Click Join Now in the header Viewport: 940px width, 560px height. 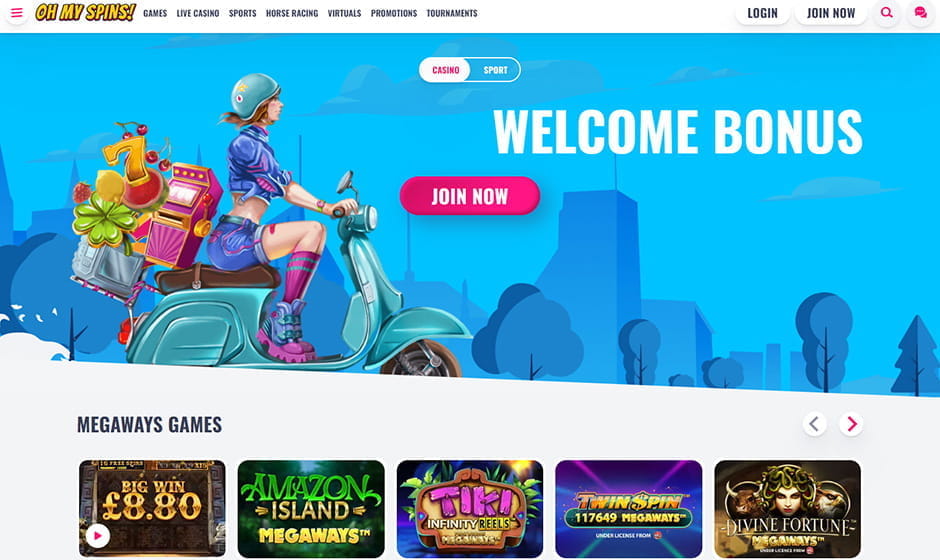(831, 13)
